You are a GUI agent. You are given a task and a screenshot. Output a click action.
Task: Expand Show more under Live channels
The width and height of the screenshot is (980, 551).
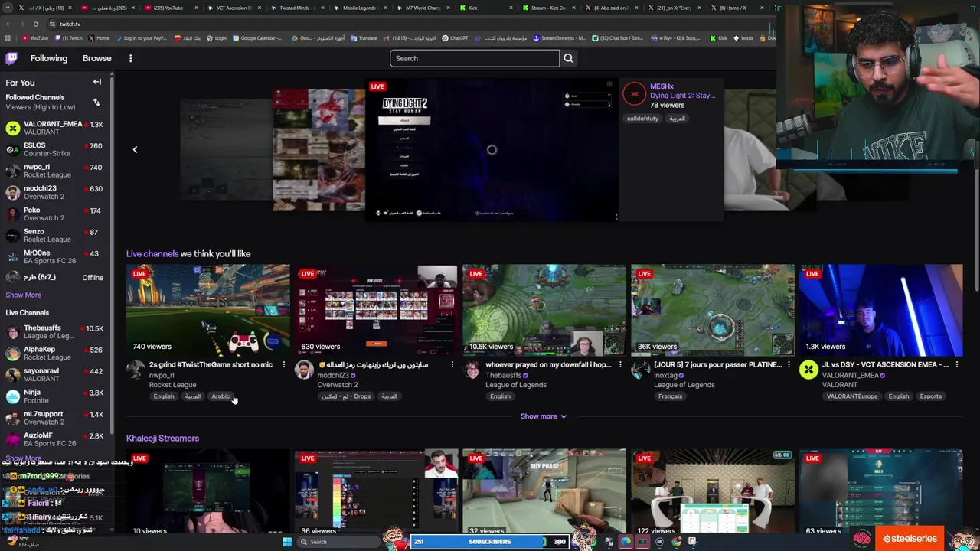(544, 416)
